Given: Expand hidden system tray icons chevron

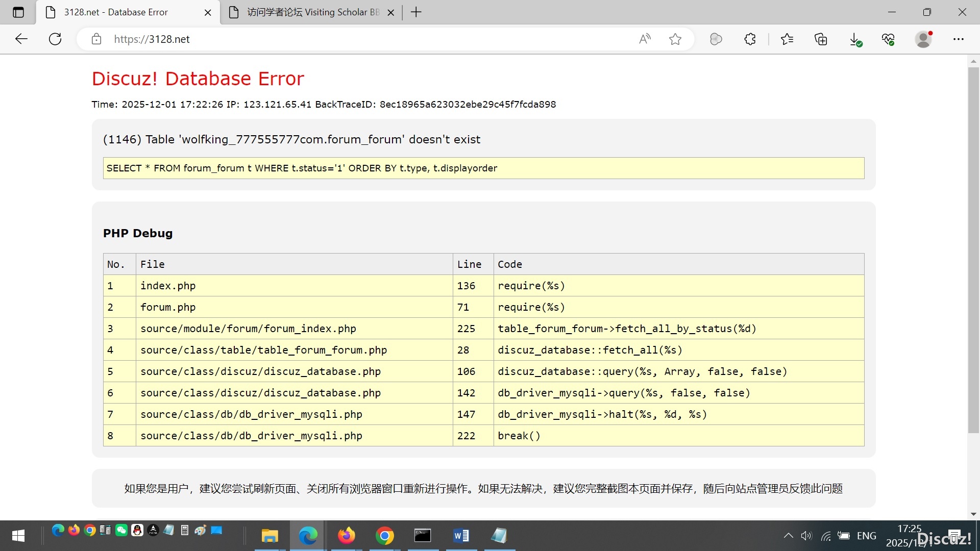Looking at the screenshot, I should coord(788,536).
